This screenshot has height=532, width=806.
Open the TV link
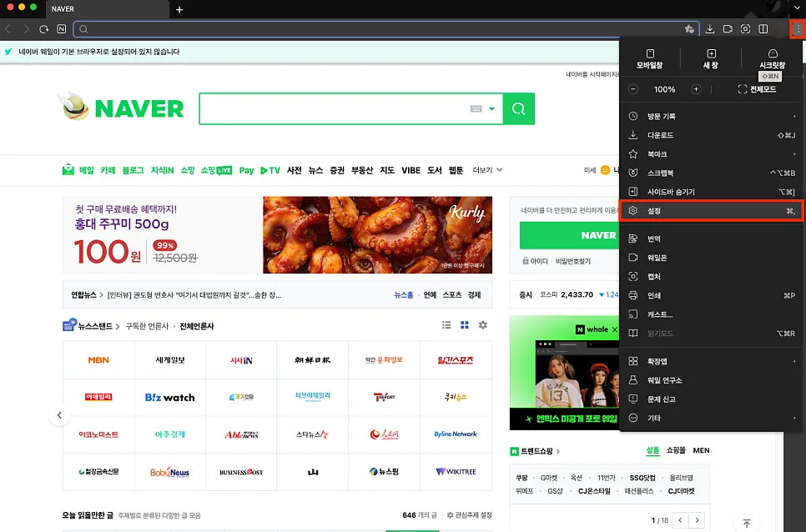[270, 170]
